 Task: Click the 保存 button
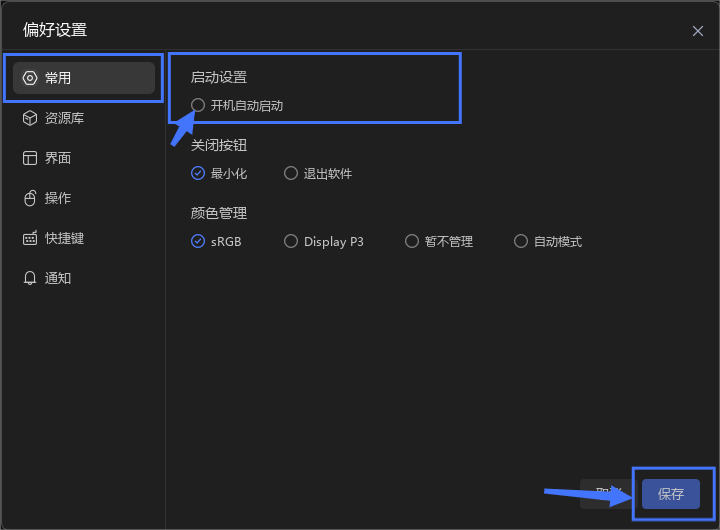click(670, 494)
